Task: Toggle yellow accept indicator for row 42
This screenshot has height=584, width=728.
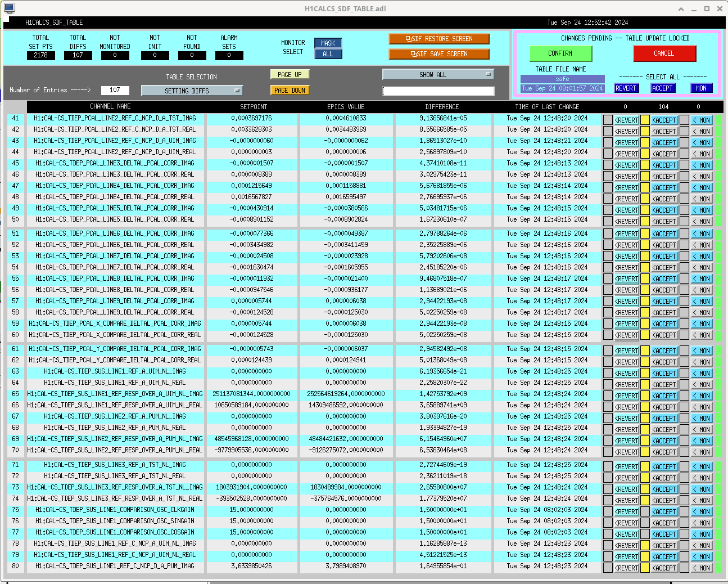Action: coord(645,131)
